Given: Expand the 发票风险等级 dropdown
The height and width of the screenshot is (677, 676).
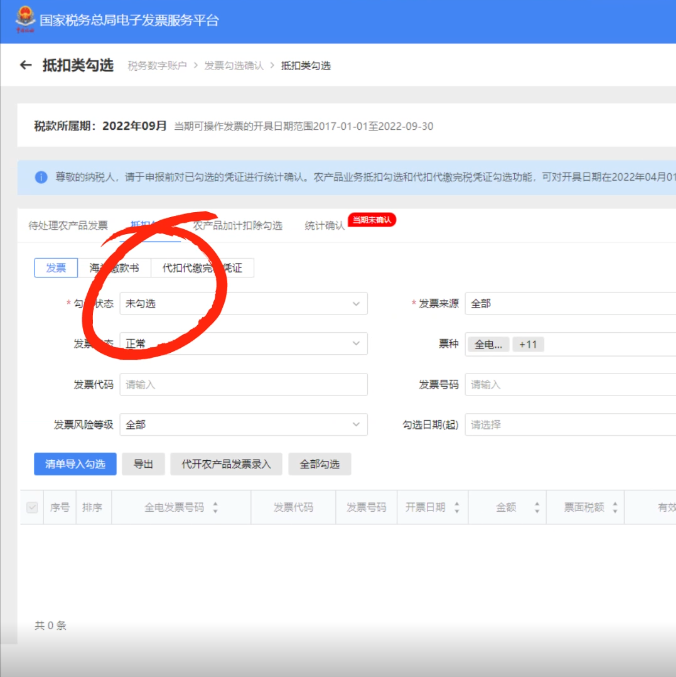Looking at the screenshot, I should [x=243, y=425].
